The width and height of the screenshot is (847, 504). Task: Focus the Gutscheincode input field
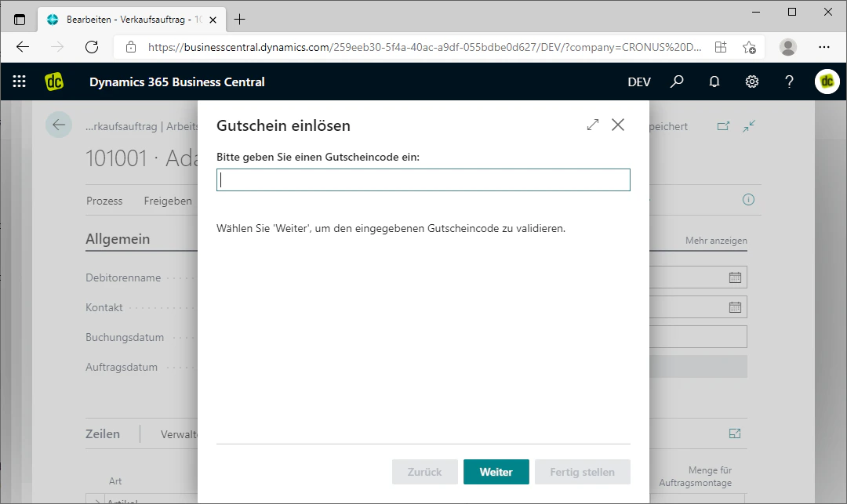coord(423,179)
